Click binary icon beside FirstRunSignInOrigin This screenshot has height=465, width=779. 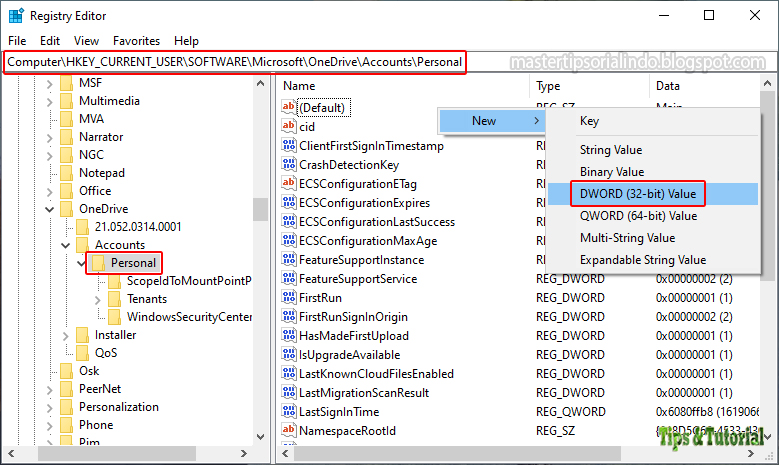(x=289, y=316)
